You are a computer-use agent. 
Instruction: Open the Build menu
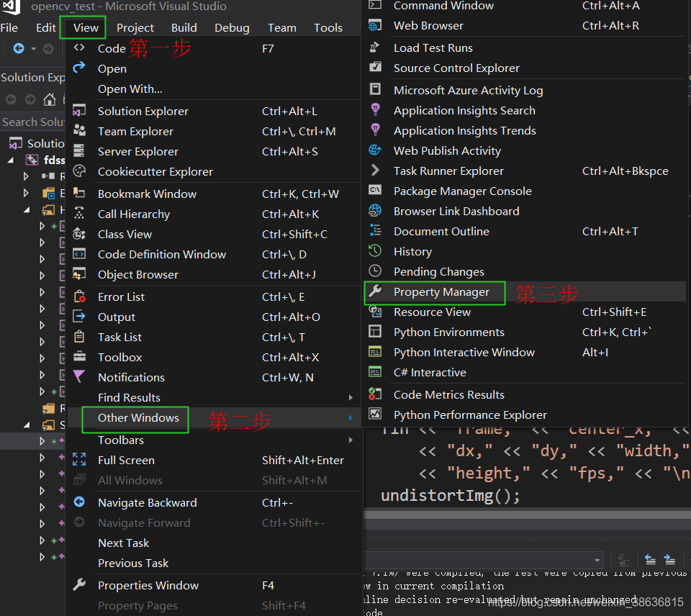tap(184, 28)
